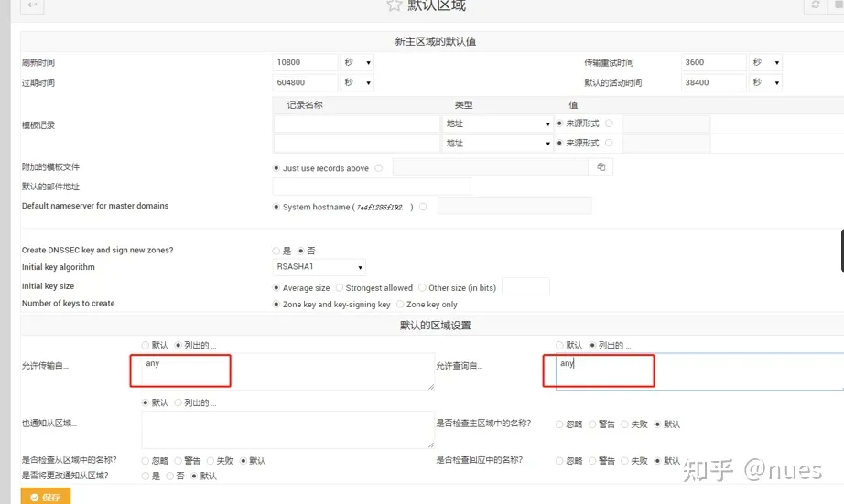Select 否 for DNSSEC key creation

[301, 251]
